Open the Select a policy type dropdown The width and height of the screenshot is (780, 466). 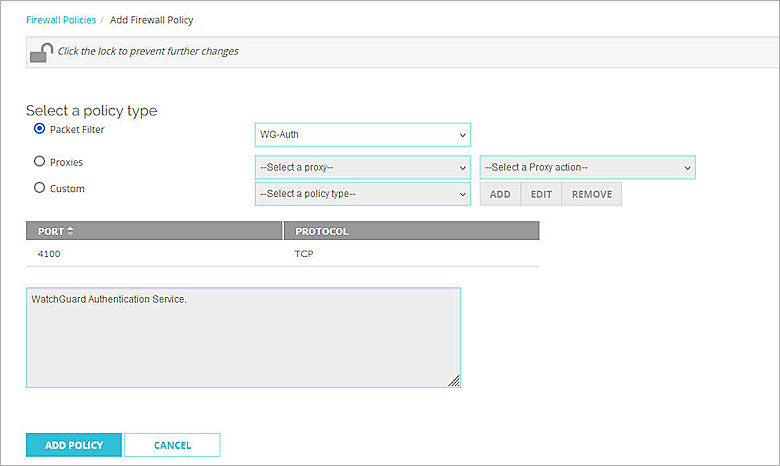363,194
